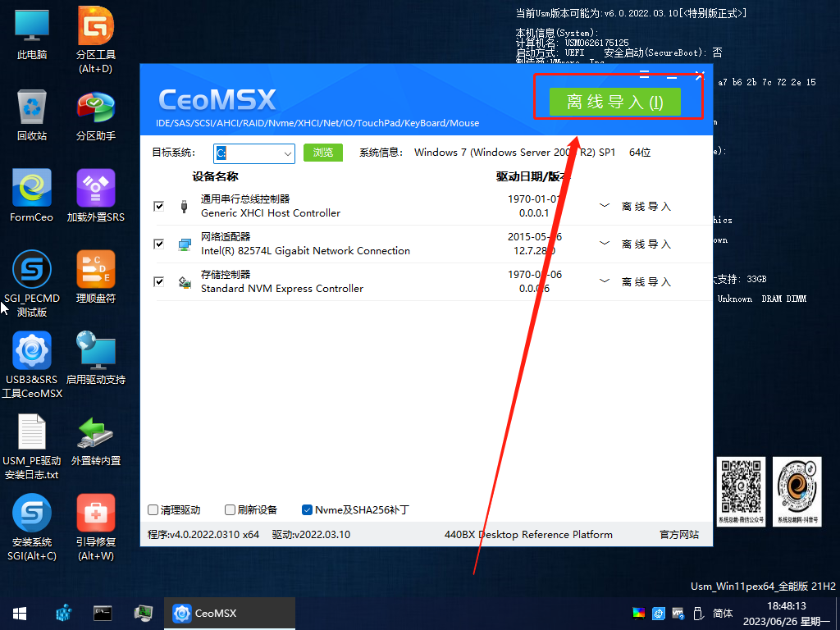840x630 pixels.
Task: Launch the 启用驱动支持 desktop icon
Action: pyautogui.click(x=96, y=358)
